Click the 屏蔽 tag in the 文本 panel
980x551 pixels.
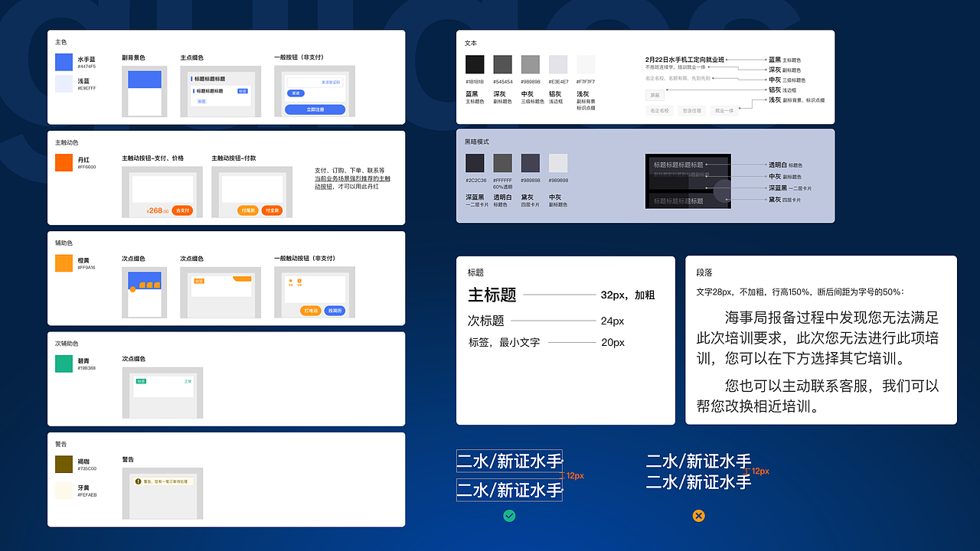655,95
